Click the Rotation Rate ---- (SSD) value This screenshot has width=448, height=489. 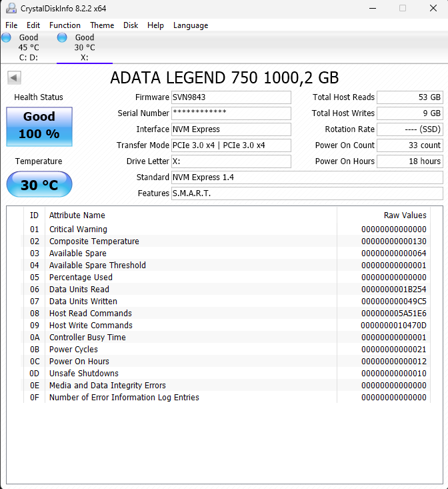(x=410, y=129)
